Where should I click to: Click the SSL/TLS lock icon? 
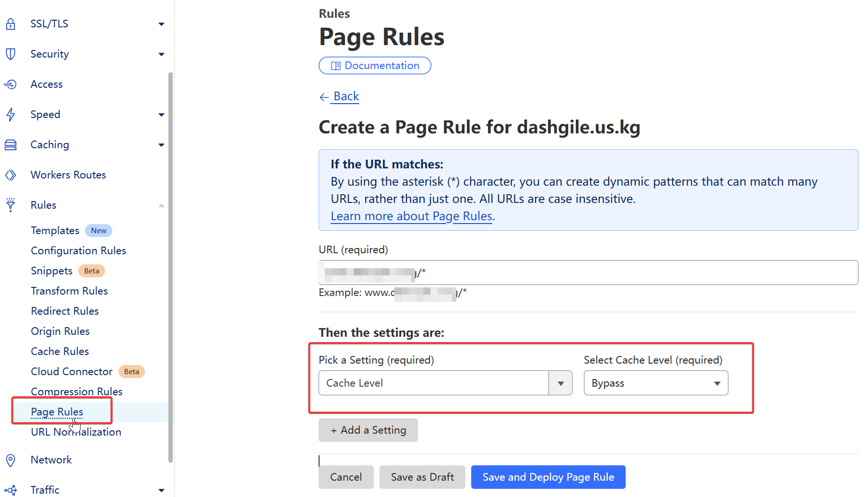[11, 24]
